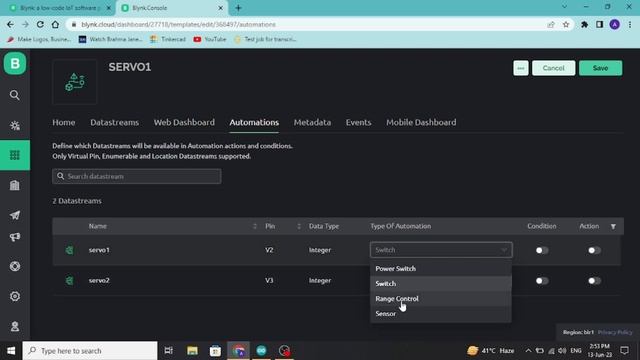The height and width of the screenshot is (360, 640).
Task: Click the servo2 datastream row icon
Action: (x=70, y=280)
